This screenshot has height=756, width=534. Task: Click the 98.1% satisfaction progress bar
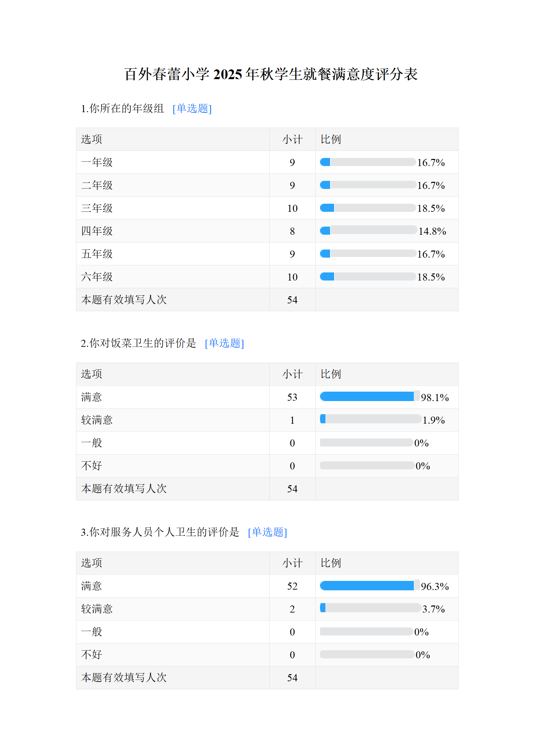369,397
